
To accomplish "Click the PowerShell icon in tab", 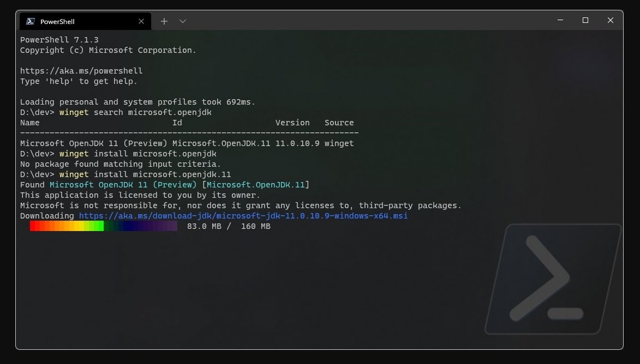I will point(30,21).
